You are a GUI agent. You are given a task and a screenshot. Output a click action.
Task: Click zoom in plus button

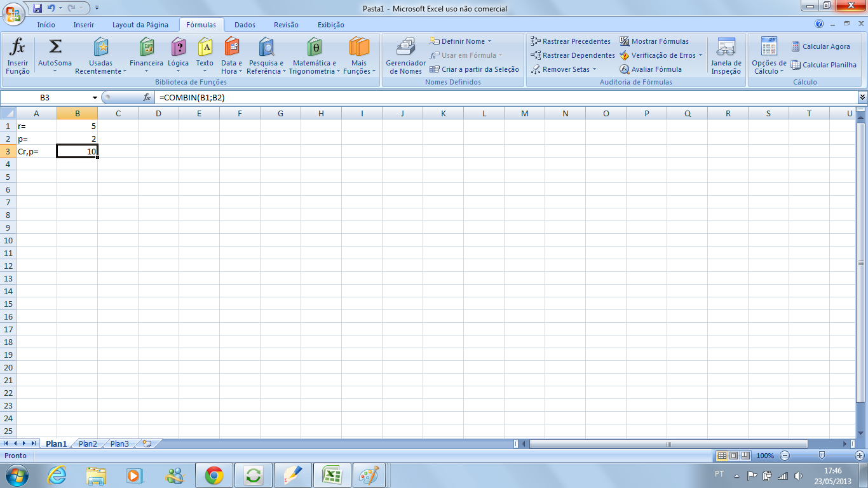point(860,456)
